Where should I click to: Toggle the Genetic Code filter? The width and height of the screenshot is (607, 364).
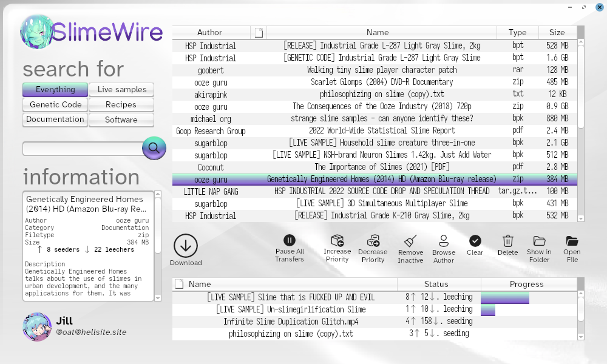click(x=55, y=105)
